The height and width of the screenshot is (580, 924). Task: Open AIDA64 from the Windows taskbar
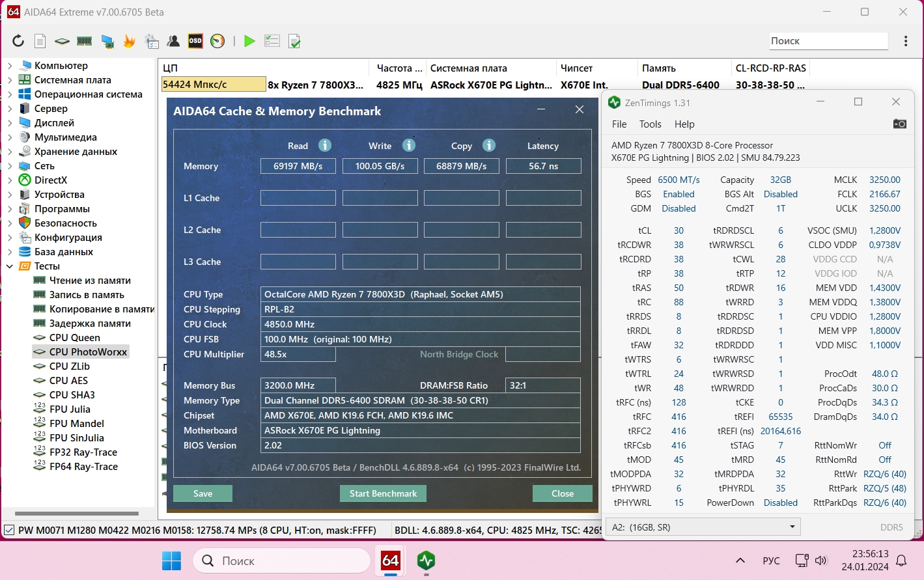[391, 560]
